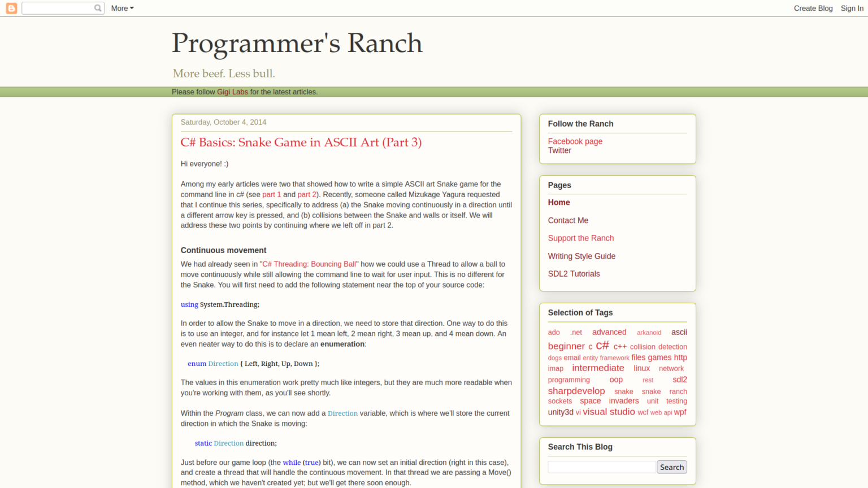Open the Contact Me page
Image resolution: width=868 pixels, height=488 pixels.
pyautogui.click(x=568, y=220)
